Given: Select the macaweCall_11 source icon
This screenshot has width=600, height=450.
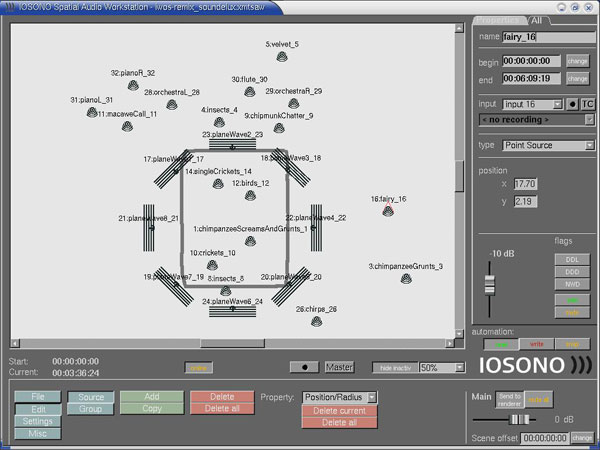Looking at the screenshot, I should click(x=127, y=126).
